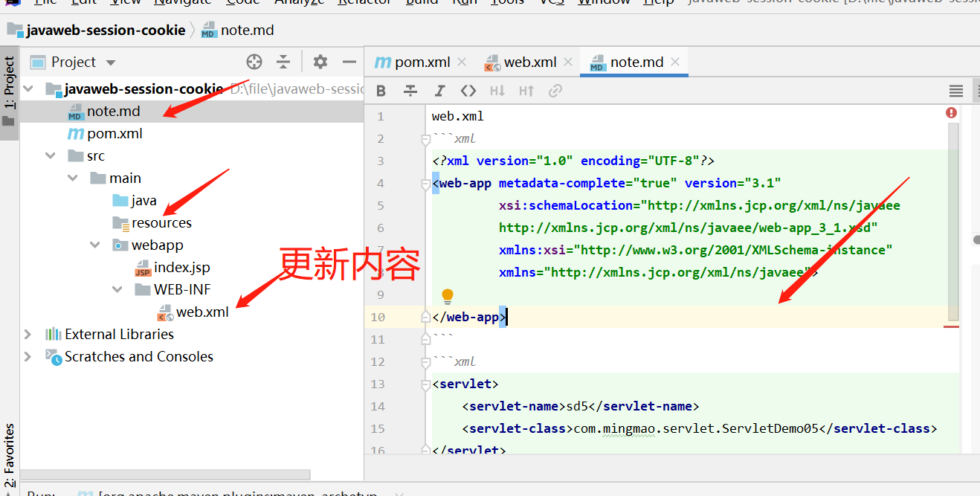980x496 pixels.
Task: Close the web.xml editor tab
Action: tap(569, 62)
